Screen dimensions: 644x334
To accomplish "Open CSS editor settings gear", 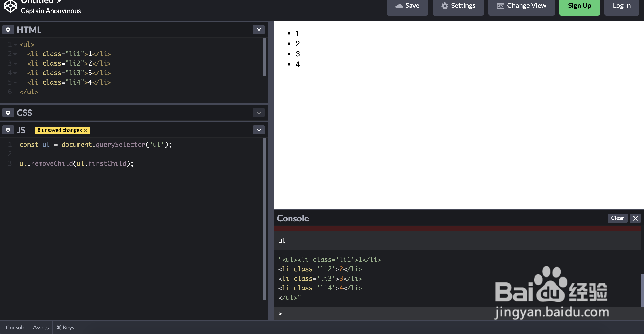I will point(8,113).
